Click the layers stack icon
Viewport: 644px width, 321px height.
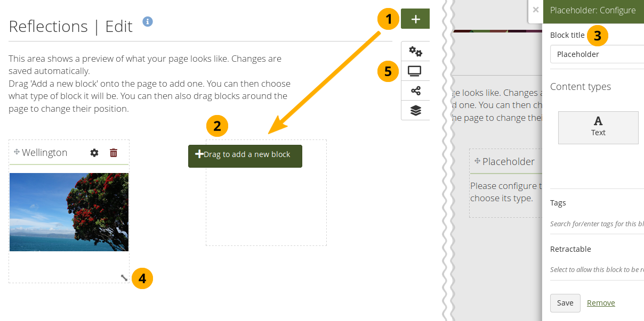coord(415,110)
